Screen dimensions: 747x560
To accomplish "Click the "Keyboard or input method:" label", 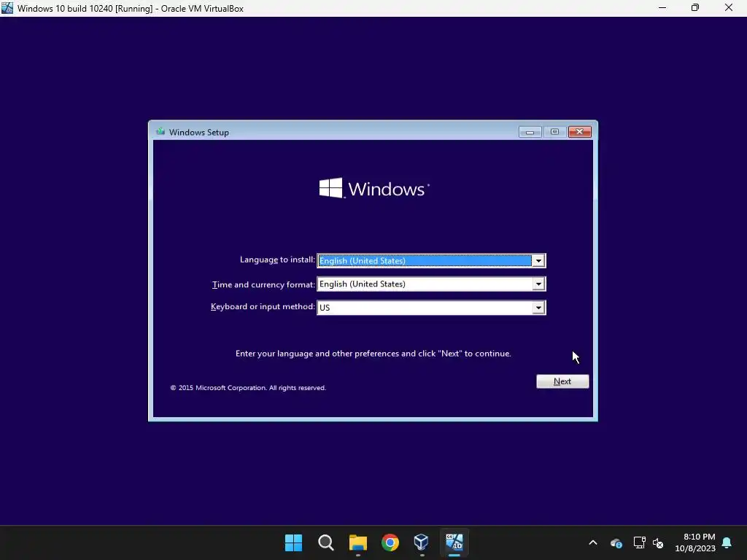I will 263,307.
